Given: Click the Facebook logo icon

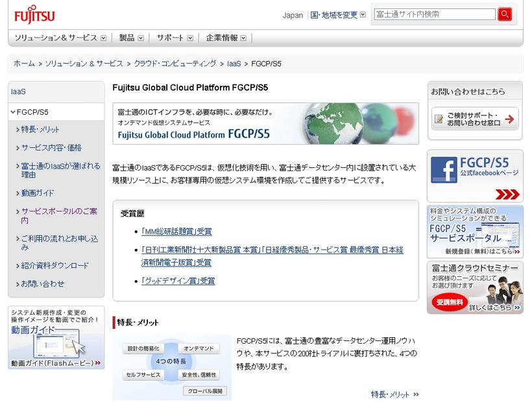Looking at the screenshot, I should coord(444,170).
